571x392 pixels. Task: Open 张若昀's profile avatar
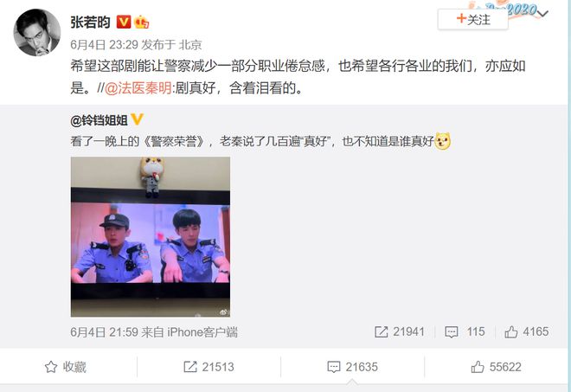pyautogui.click(x=37, y=32)
